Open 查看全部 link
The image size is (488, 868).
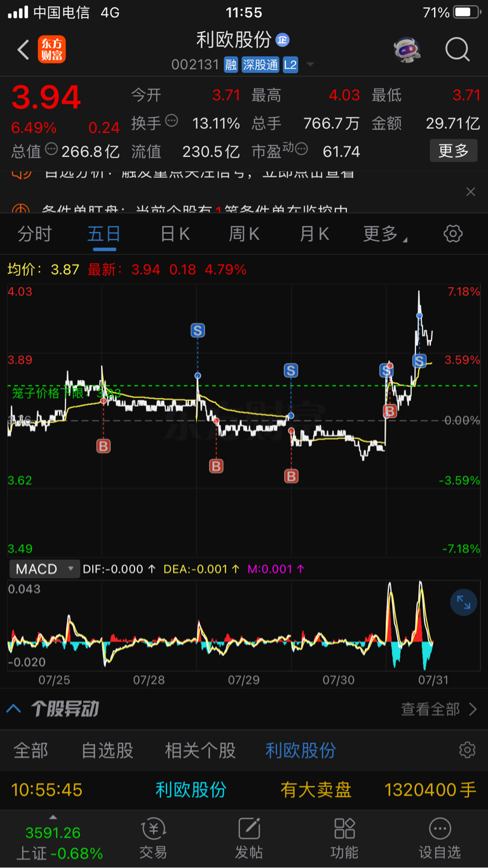point(438,709)
